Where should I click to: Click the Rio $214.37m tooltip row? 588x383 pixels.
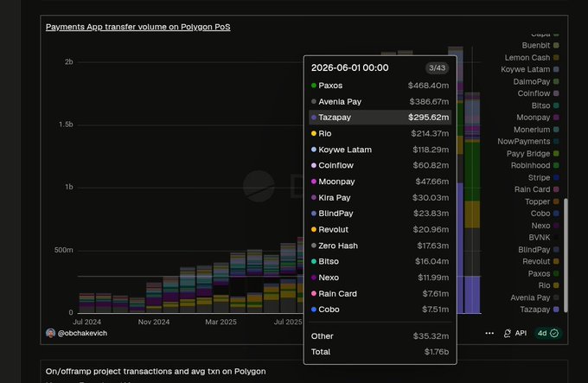pyautogui.click(x=380, y=133)
